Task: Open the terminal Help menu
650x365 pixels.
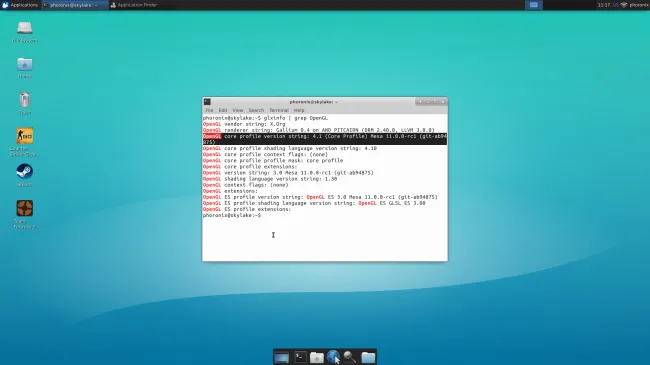Action: pos(299,110)
